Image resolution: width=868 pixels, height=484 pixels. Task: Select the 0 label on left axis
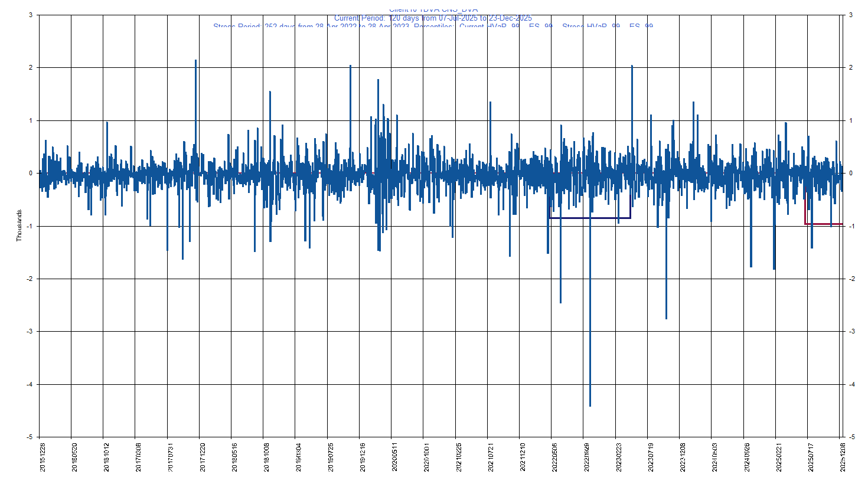pyautogui.click(x=31, y=174)
